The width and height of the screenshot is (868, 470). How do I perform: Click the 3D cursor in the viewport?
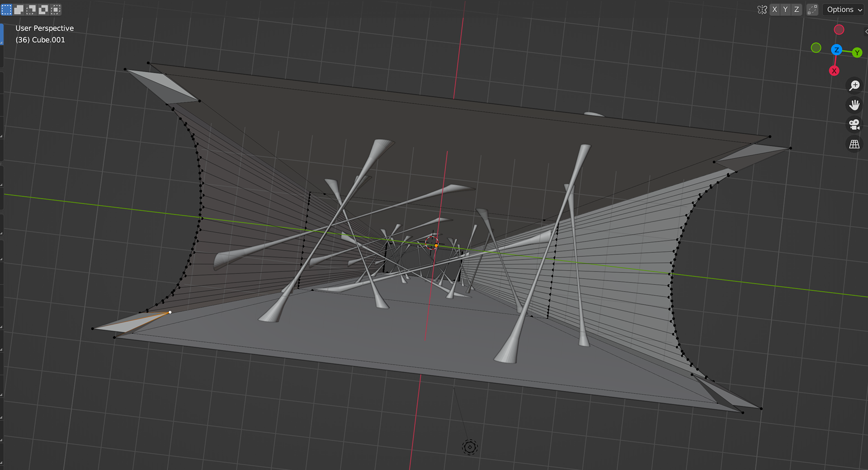(x=432, y=243)
